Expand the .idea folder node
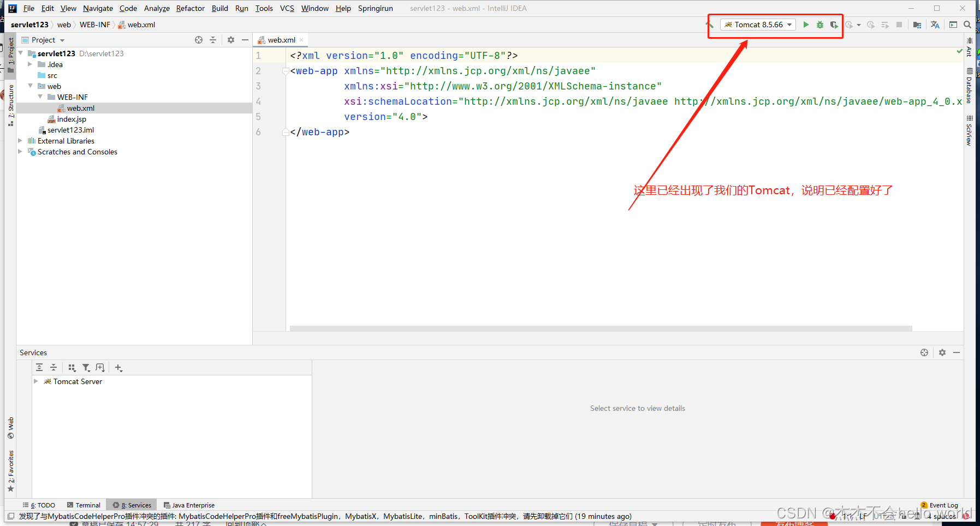 tap(31, 64)
